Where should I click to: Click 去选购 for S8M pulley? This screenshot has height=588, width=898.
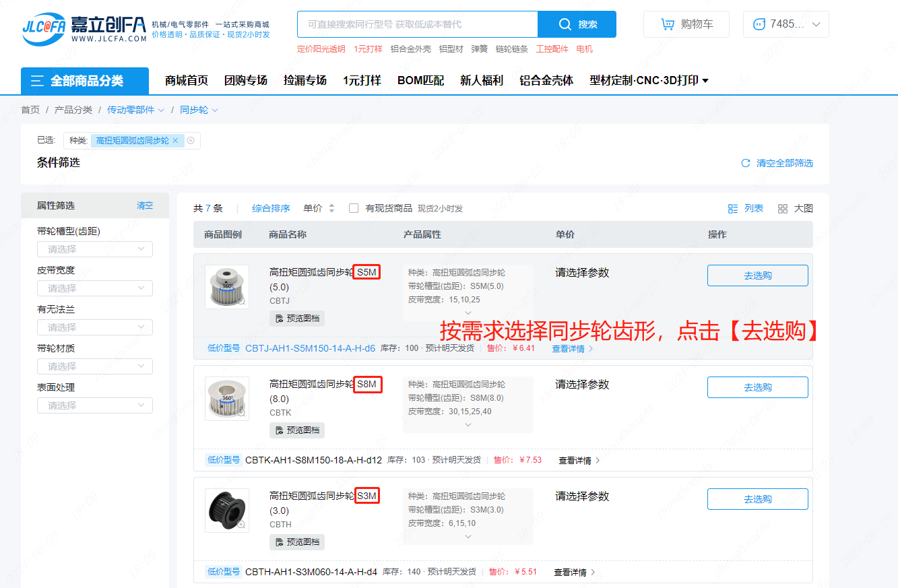pos(757,387)
